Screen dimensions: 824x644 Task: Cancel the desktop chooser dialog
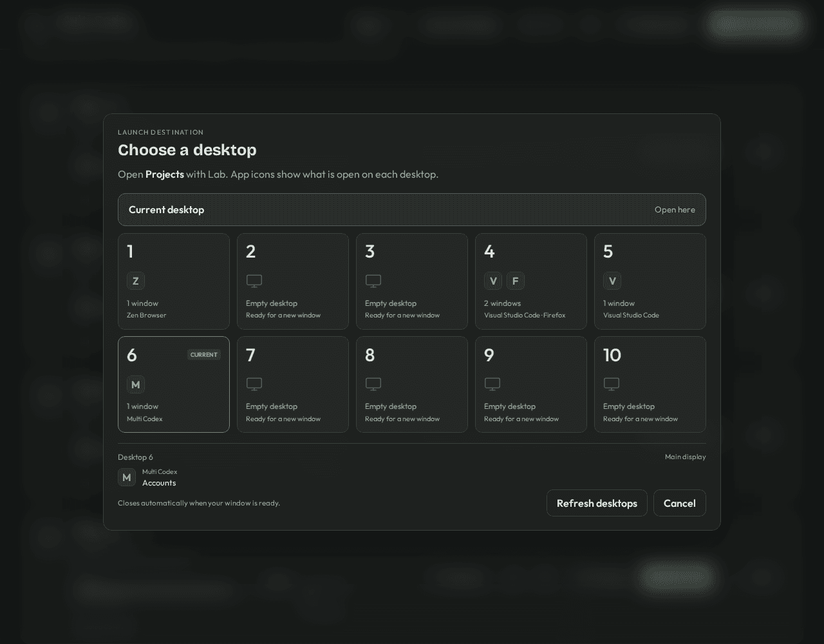[680, 503]
